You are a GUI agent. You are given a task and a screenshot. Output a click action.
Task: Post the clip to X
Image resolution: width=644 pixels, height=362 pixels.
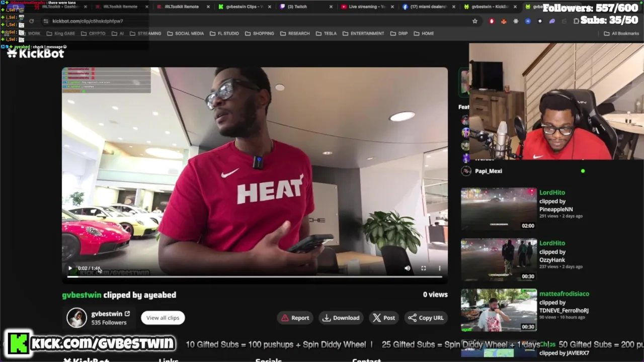coord(384,318)
